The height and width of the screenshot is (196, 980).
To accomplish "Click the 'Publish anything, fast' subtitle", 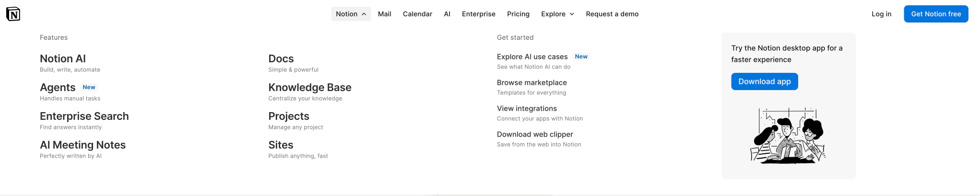I will click(298, 156).
